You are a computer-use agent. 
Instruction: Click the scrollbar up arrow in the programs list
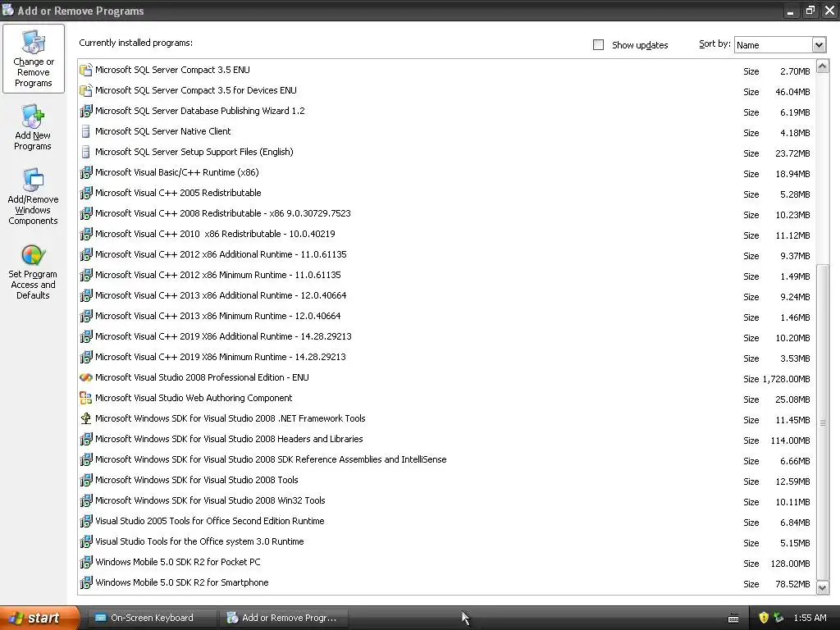point(822,66)
